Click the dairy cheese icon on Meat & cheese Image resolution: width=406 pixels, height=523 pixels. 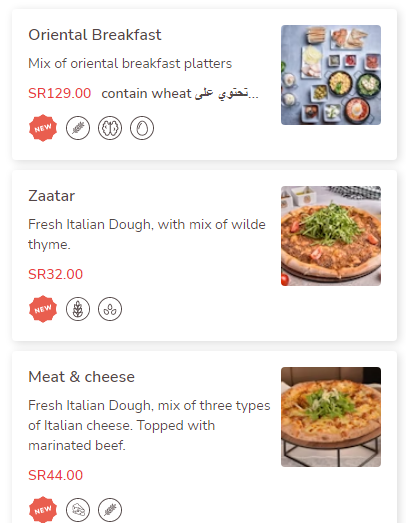pos(78,510)
